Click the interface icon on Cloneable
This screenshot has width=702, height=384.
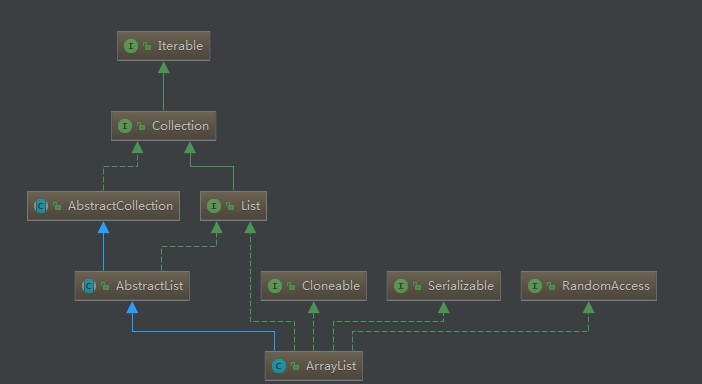pos(275,286)
